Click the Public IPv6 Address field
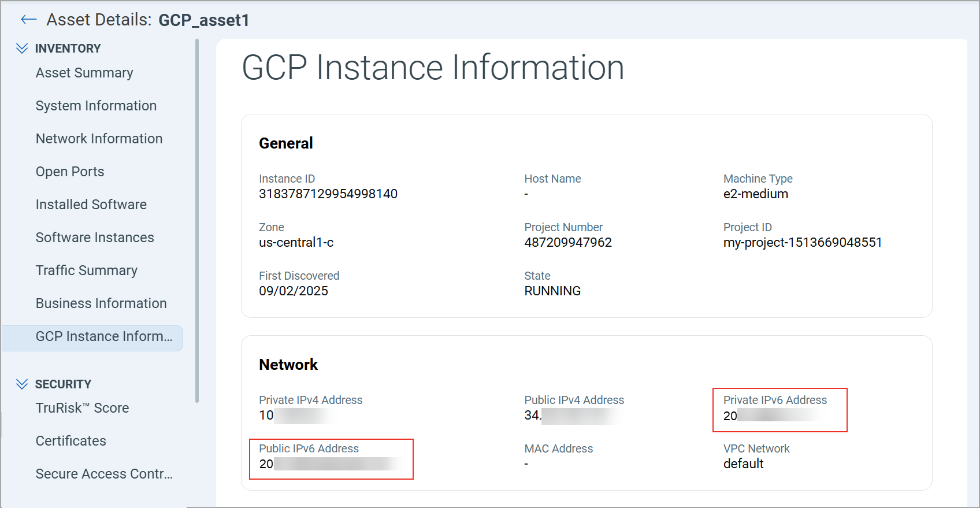 331,459
